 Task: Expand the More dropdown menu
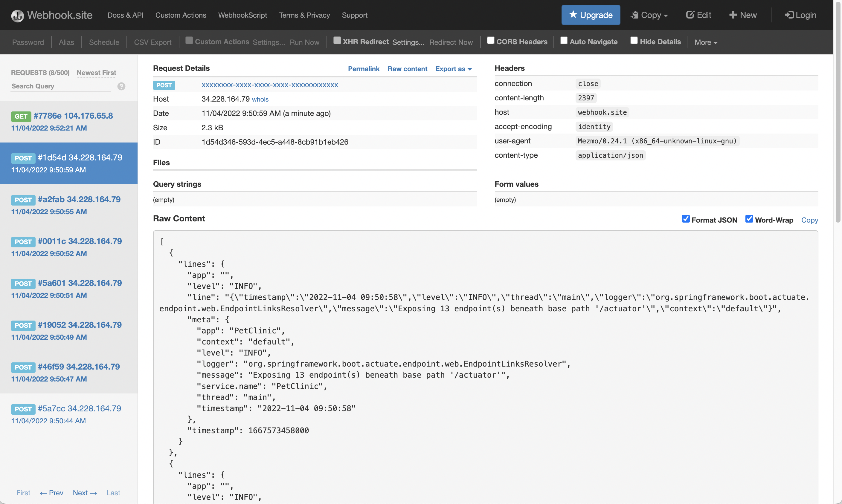(706, 42)
